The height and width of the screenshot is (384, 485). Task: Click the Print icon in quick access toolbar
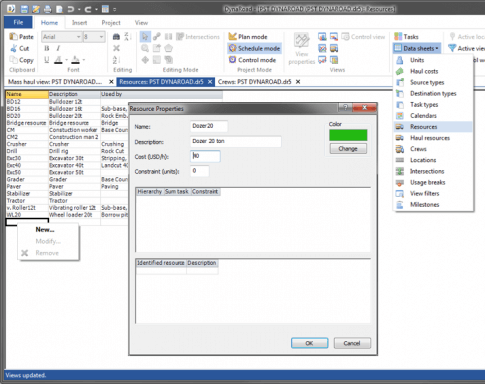47,9
